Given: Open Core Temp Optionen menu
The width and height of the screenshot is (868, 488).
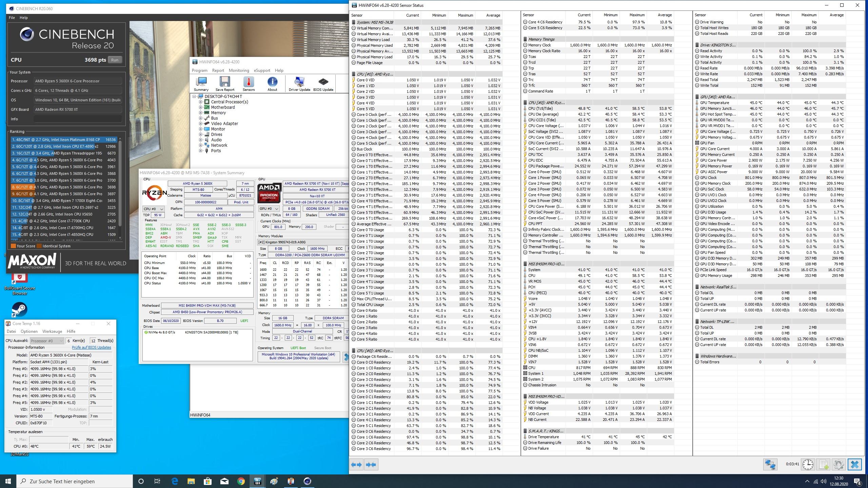Looking at the screenshot, I should 29,331.
